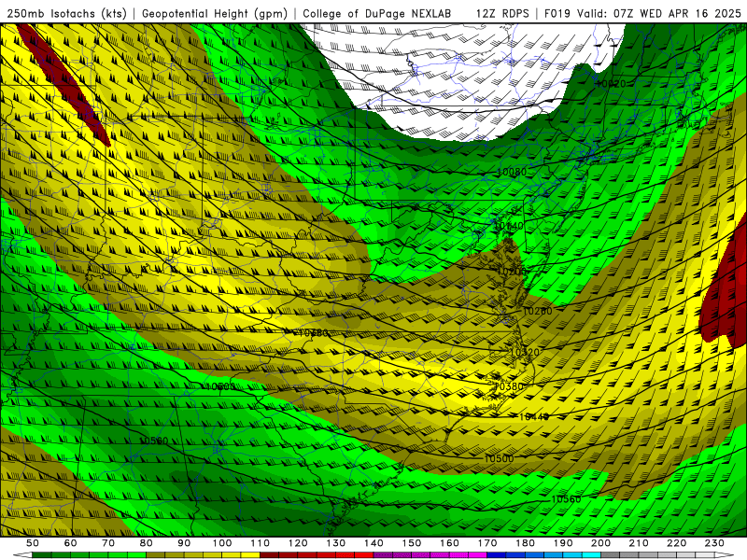Click the 10200 contour label
Screen dimensions: 747x560
[512, 272]
